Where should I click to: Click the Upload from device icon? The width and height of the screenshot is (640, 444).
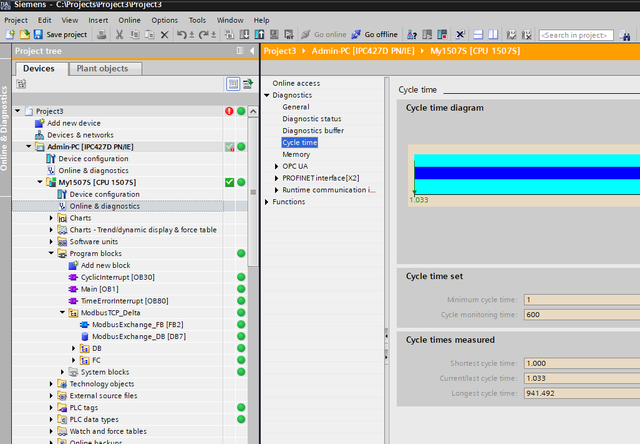point(259,35)
